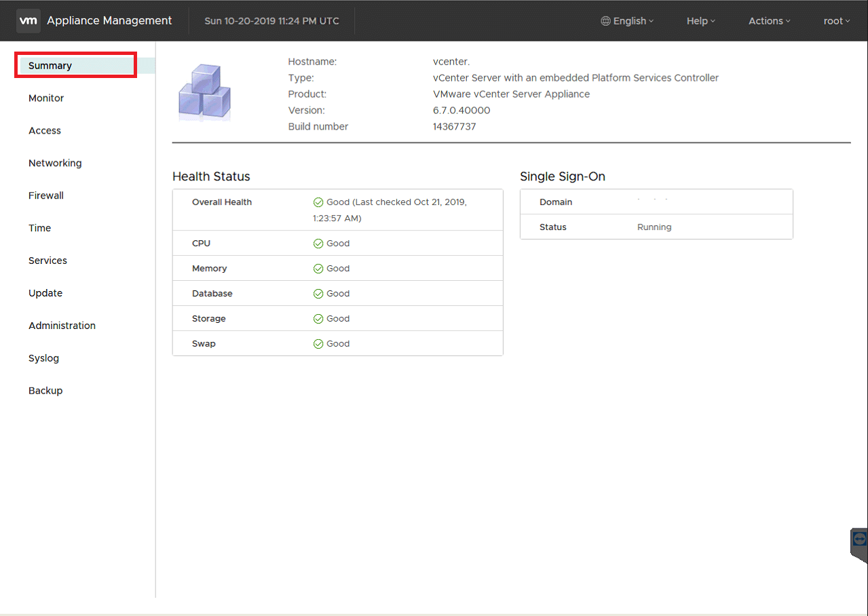Image resolution: width=868 pixels, height=616 pixels.
Task: Click the Appliance Management title
Action: tap(109, 21)
